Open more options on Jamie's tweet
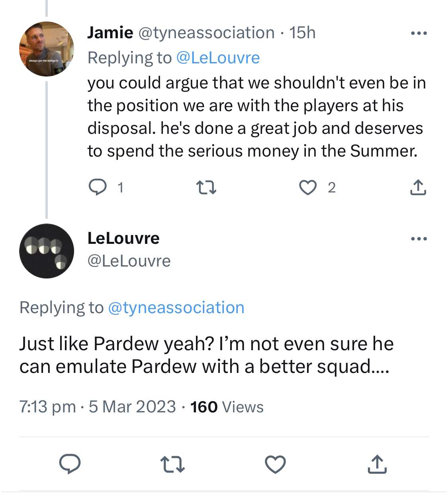This screenshot has height=502, width=448. click(x=419, y=33)
